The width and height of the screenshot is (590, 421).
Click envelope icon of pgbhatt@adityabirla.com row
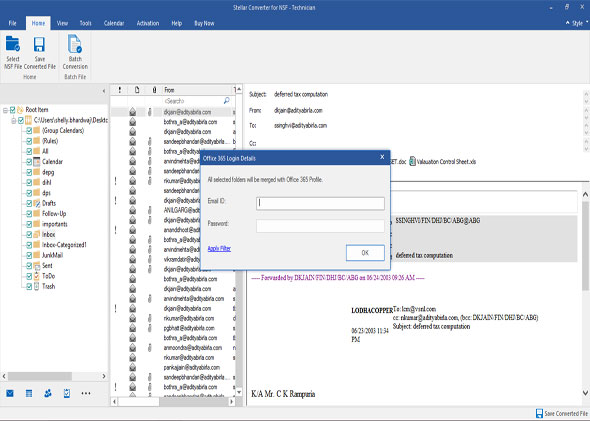pyautogui.click(x=132, y=328)
